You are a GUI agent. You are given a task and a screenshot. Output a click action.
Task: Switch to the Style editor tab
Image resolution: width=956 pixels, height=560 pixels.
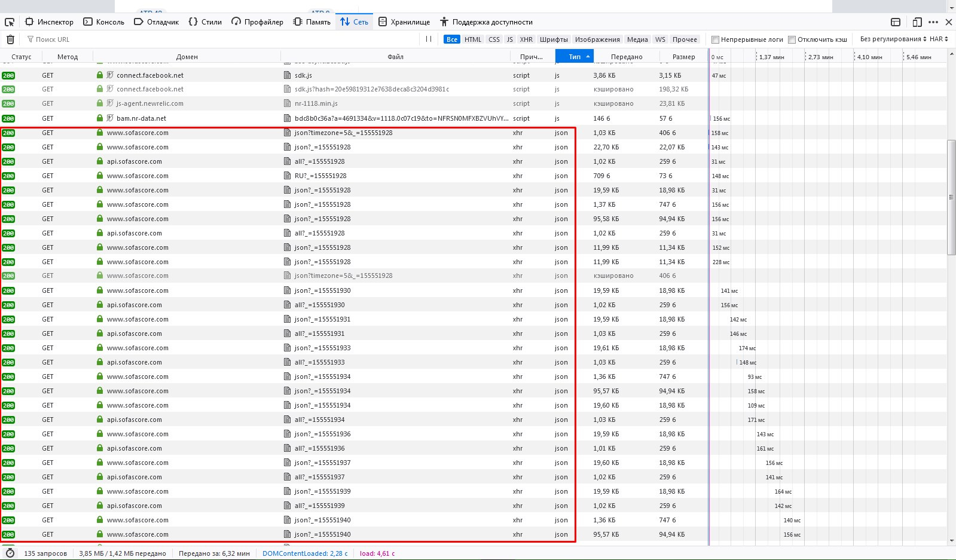pyautogui.click(x=205, y=22)
